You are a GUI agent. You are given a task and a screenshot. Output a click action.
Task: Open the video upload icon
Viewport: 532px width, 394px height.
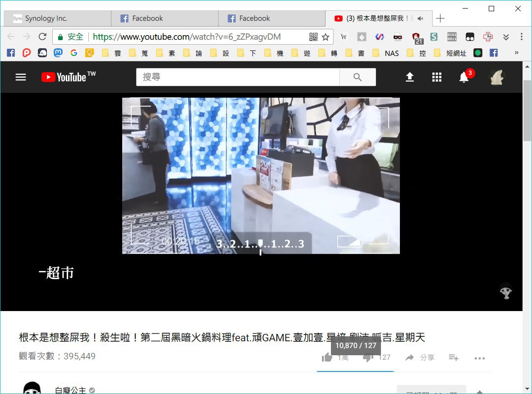tap(409, 77)
